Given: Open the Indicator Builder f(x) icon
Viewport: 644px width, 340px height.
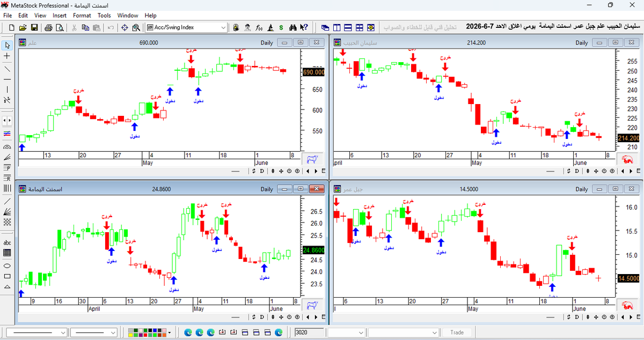Looking at the screenshot, I should (x=259, y=27).
